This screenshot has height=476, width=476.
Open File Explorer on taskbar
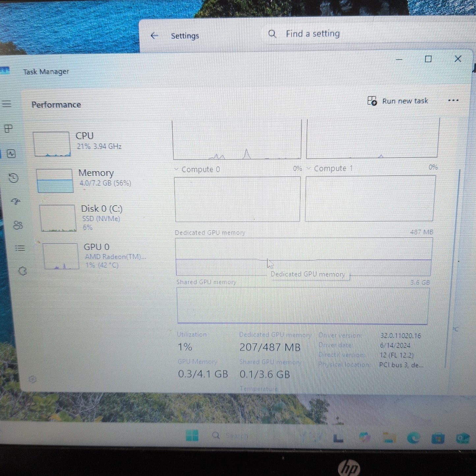389,438
